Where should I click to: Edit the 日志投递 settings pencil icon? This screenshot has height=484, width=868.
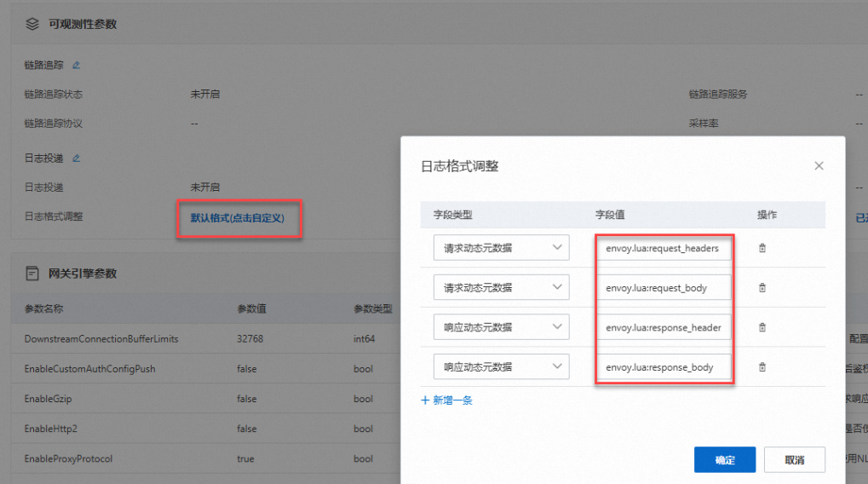tap(77, 158)
